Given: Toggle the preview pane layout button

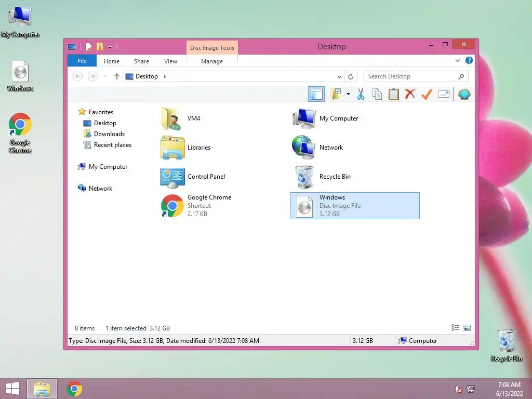Looking at the screenshot, I should [x=316, y=94].
